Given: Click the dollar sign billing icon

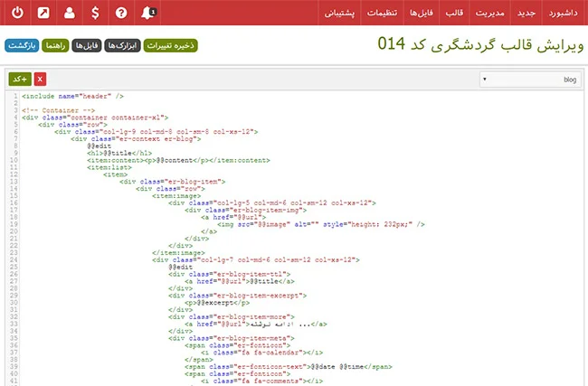Looking at the screenshot, I should (x=96, y=13).
